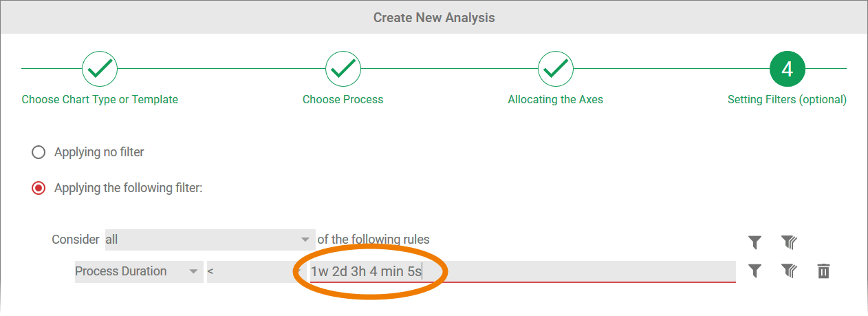
Task: Click the checkmark circle above Allocating the Axes
Action: 555,68
